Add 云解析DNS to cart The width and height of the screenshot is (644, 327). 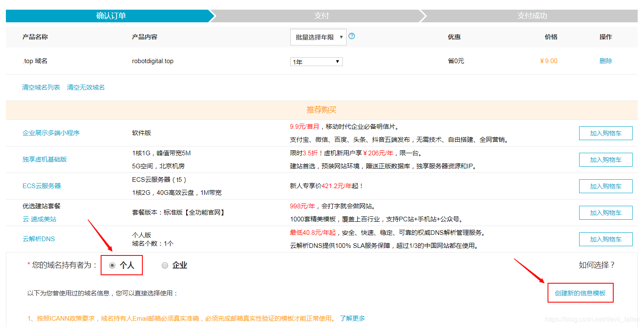[606, 239]
